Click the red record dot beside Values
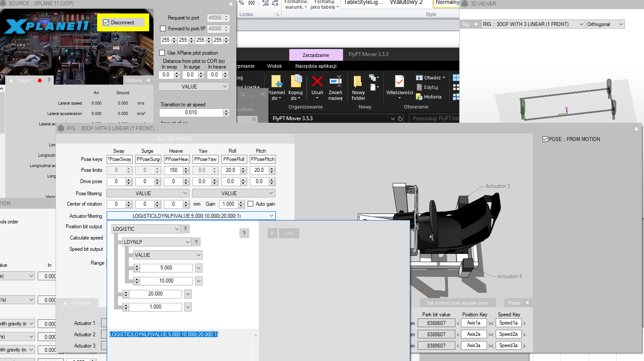This screenshot has width=644, height=361. 40,80
